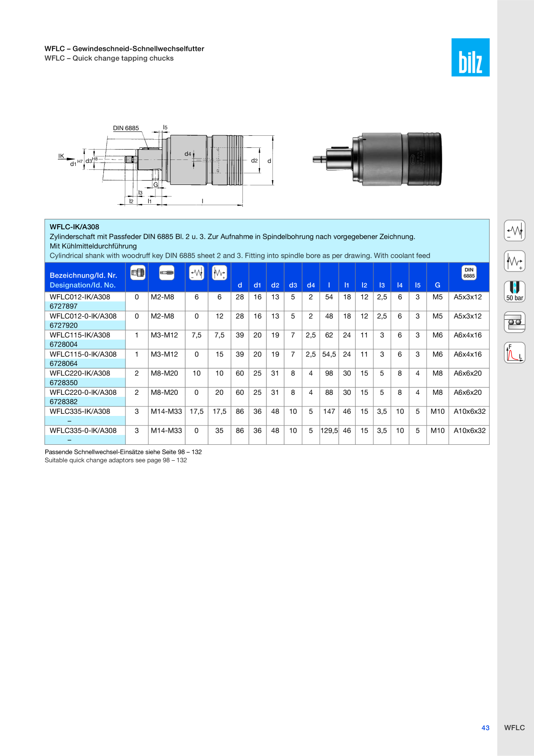
Task: Click 'M14-M33' in the WFLC335-IK/A308 row
Action: [166, 411]
